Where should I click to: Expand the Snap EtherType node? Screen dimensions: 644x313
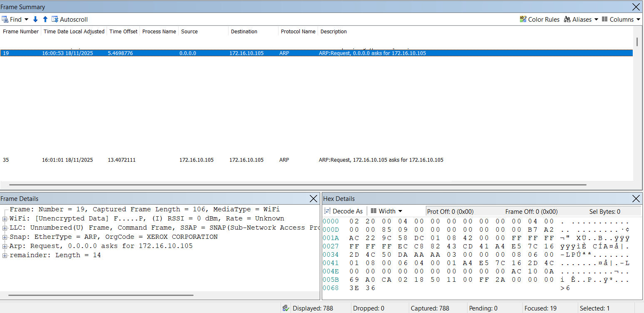[5, 237]
